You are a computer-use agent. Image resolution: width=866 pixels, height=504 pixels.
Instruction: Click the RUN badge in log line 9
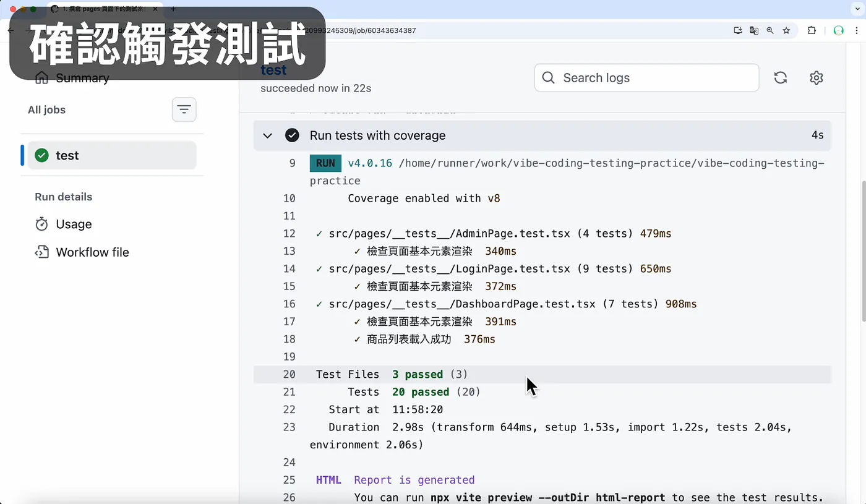pos(325,163)
